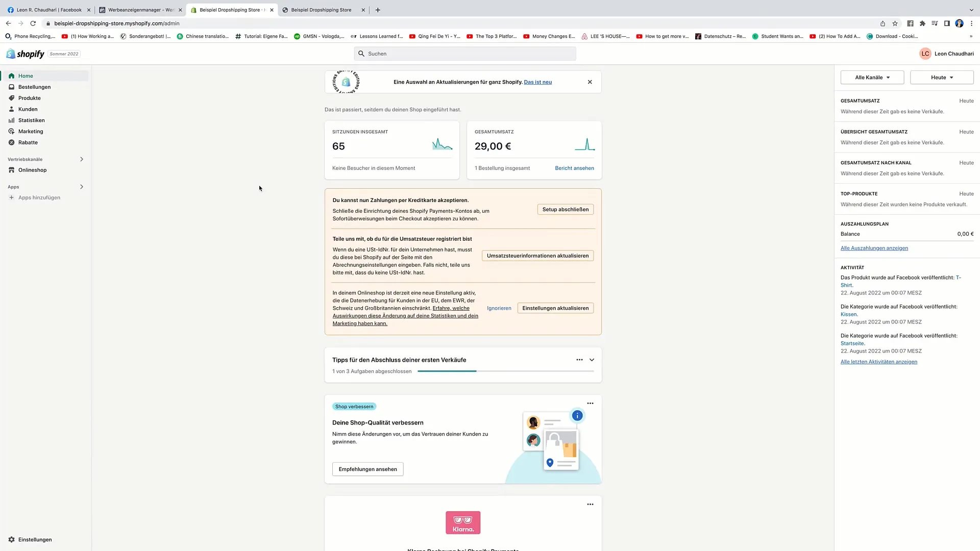Viewport: 980px width, 551px height.
Task: Switch to second Beispiel Dropshipping Store tab
Action: 324,10
